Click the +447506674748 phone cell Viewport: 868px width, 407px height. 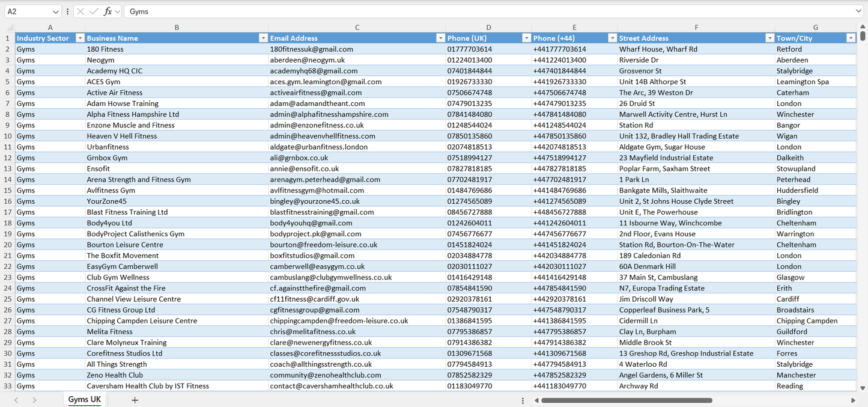(x=574, y=93)
